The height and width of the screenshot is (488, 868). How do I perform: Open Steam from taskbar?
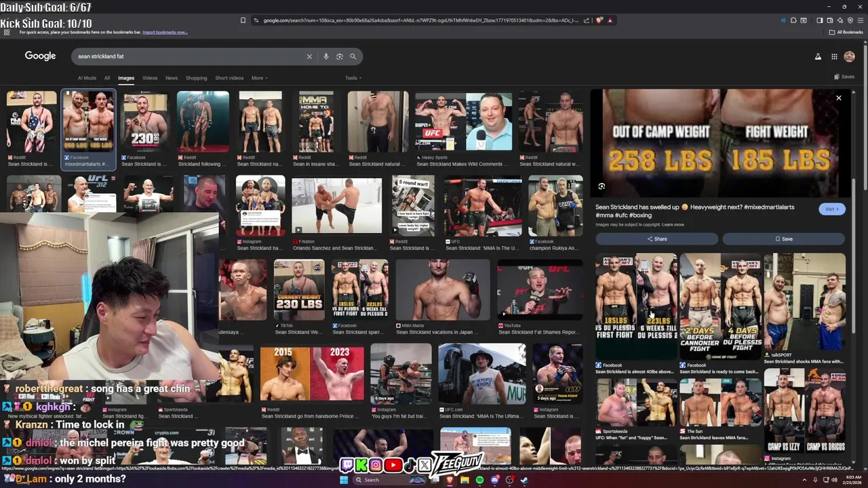click(x=524, y=480)
